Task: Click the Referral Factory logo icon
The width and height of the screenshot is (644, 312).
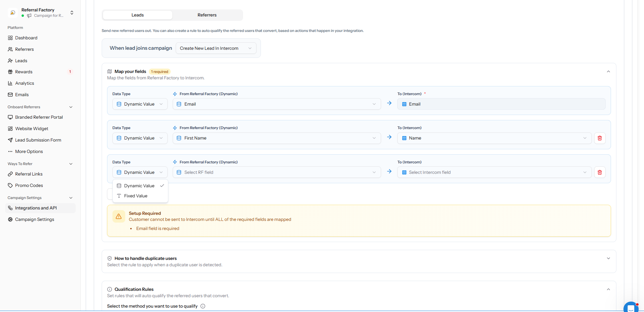Action: point(13,12)
